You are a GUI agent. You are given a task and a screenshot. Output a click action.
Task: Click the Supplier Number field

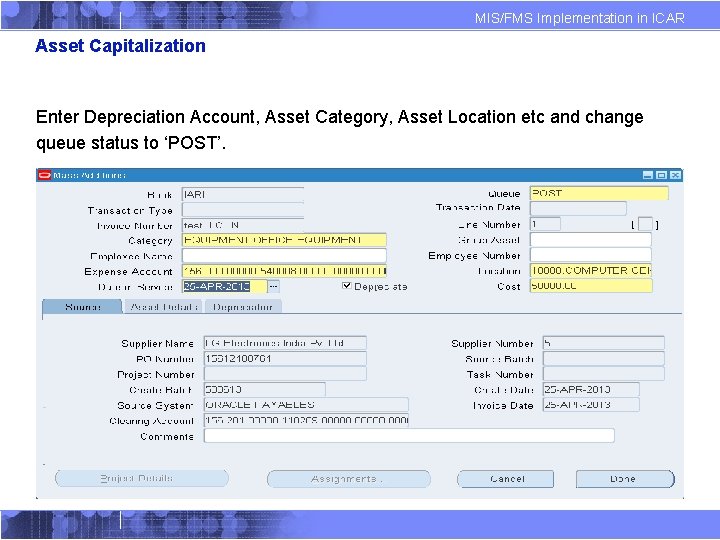point(603,343)
